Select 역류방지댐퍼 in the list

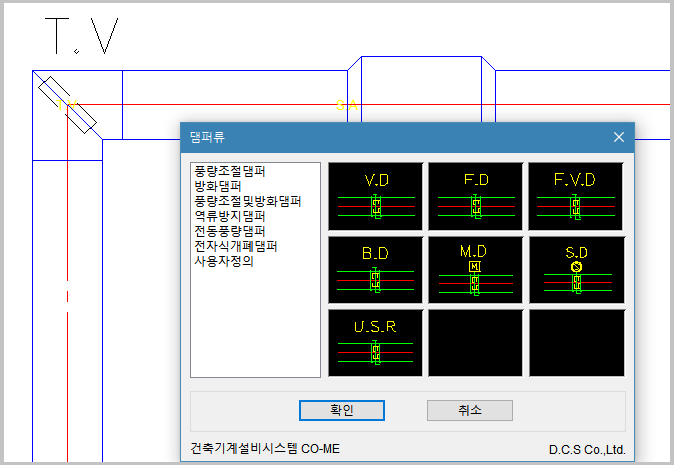230,216
